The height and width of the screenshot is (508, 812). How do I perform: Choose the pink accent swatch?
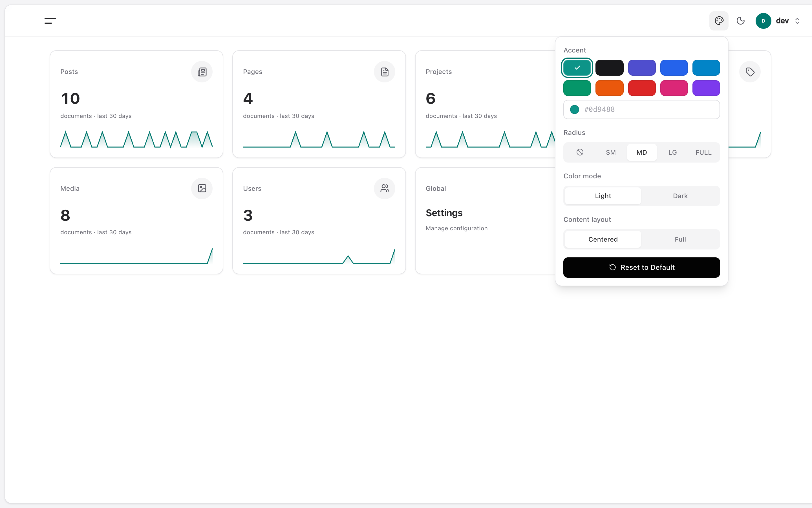674,88
